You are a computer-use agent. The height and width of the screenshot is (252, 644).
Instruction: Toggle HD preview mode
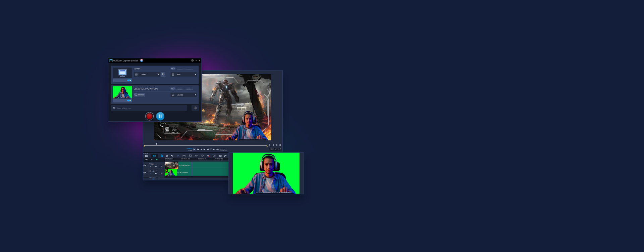click(x=217, y=150)
